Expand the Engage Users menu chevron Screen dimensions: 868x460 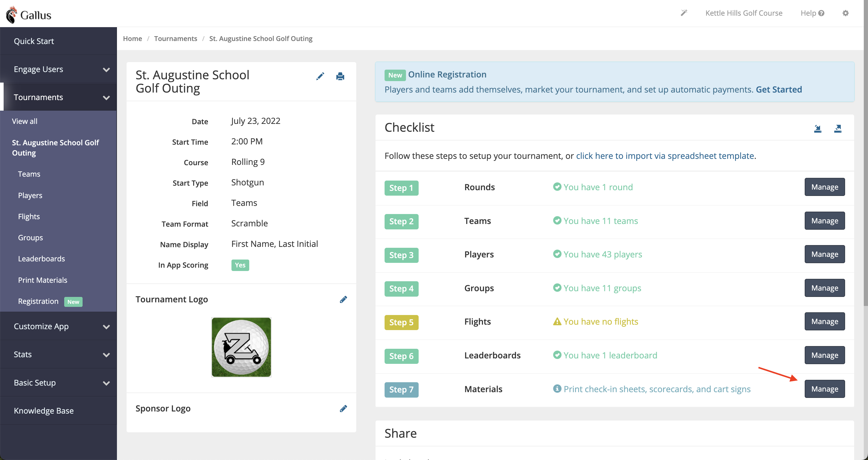click(106, 70)
